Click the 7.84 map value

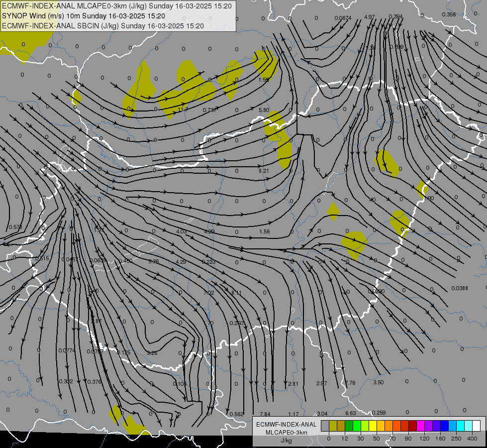[x=265, y=414]
